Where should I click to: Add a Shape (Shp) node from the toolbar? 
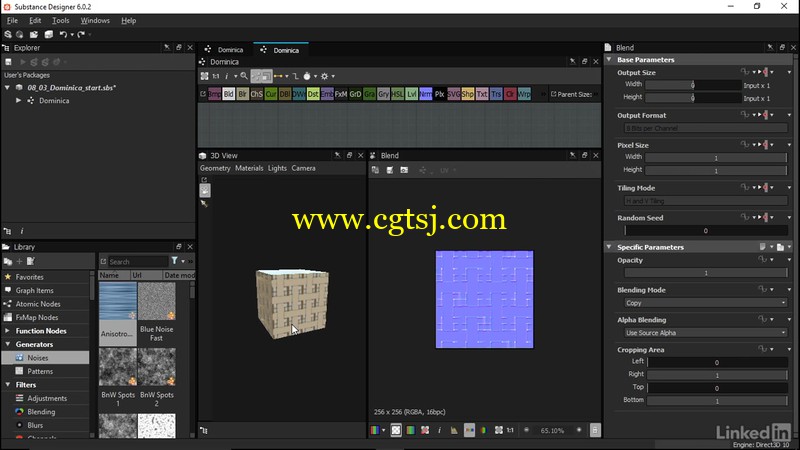(467, 94)
